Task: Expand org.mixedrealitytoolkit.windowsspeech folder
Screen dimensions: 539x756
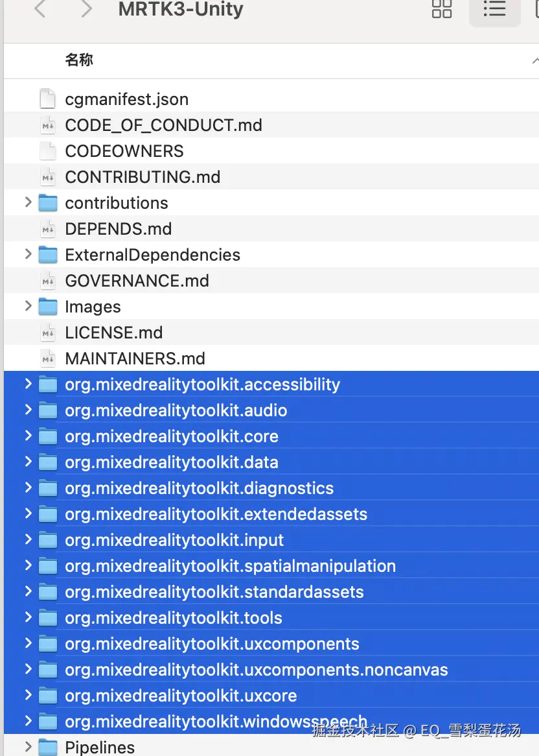Action: pyautogui.click(x=28, y=721)
